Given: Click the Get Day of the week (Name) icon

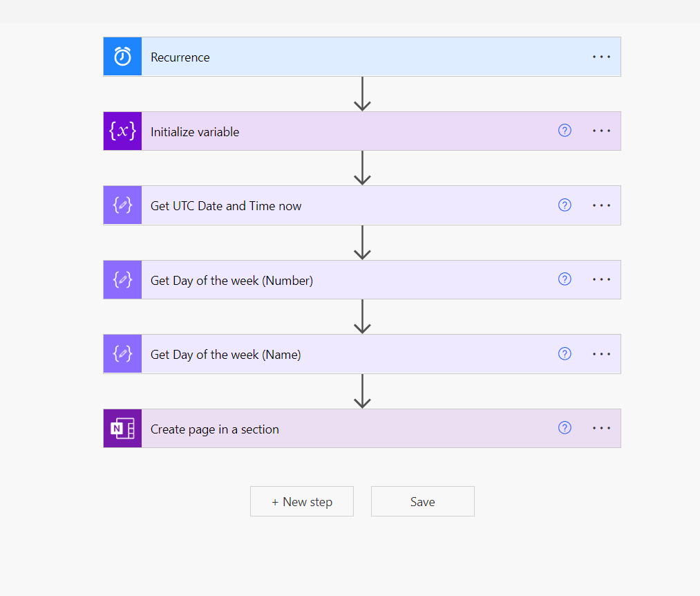Looking at the screenshot, I should (x=122, y=354).
